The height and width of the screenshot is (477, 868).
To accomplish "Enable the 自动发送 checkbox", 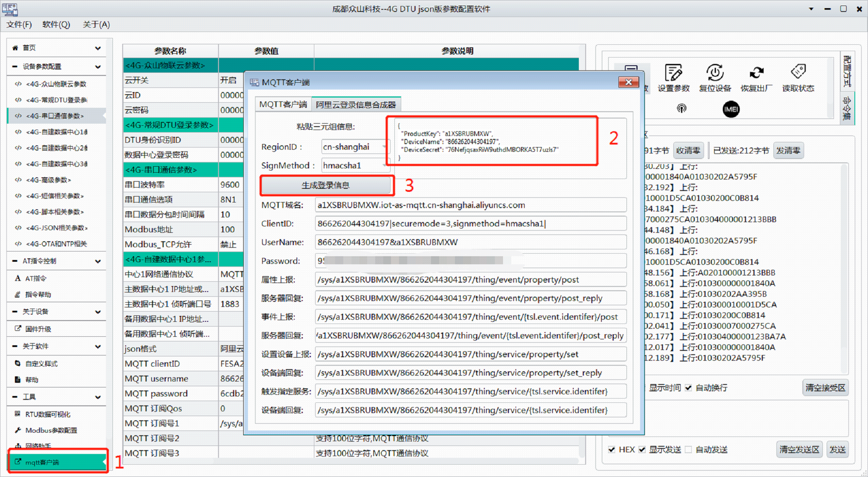I will click(x=688, y=449).
